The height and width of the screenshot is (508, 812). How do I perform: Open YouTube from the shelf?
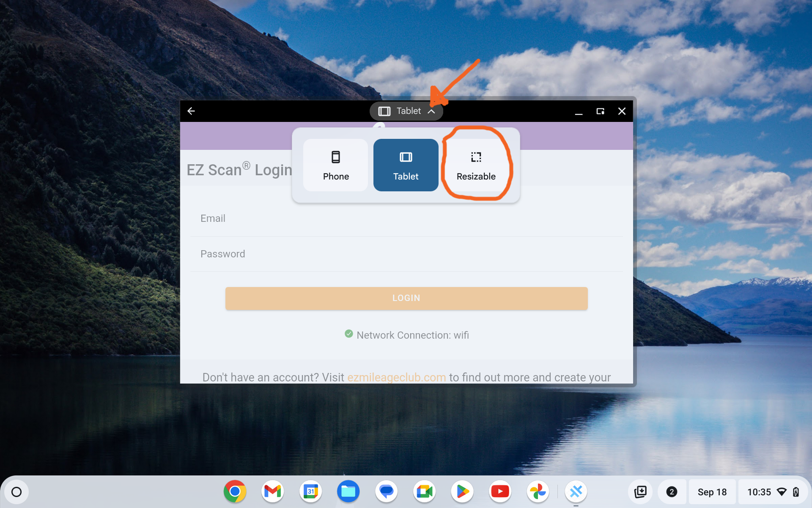[x=500, y=491]
